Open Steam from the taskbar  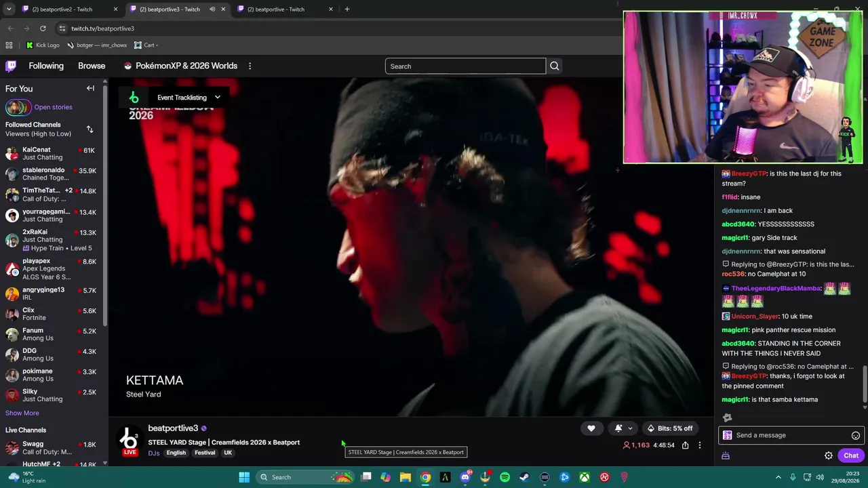pyautogui.click(x=524, y=477)
